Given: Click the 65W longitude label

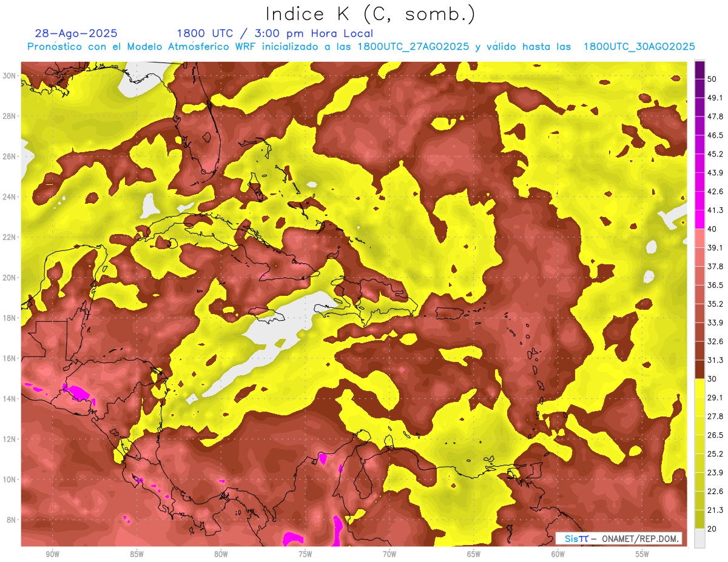Looking at the screenshot, I should (x=474, y=554).
